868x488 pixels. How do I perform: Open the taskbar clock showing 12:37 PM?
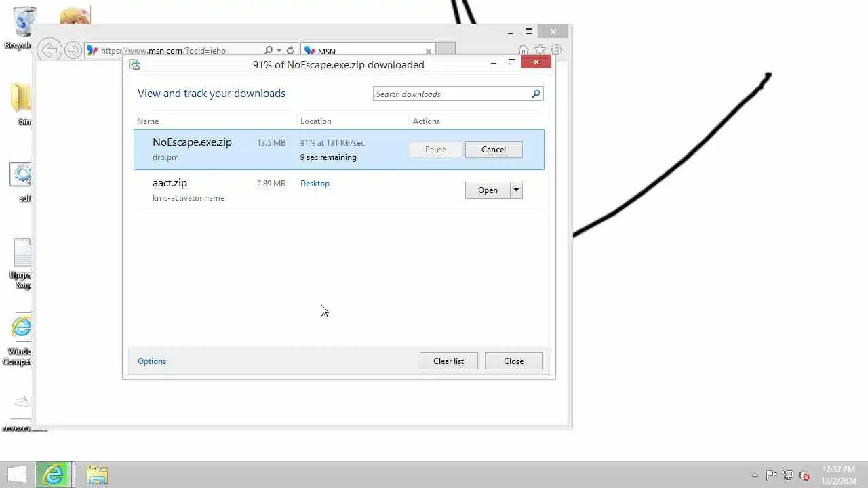click(838, 475)
